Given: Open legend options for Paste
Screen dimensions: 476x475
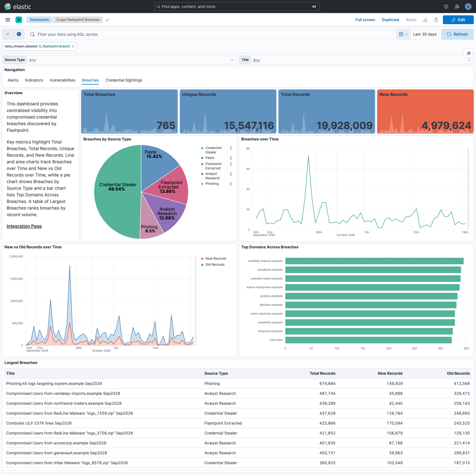Looking at the screenshot, I should click(x=231, y=158).
